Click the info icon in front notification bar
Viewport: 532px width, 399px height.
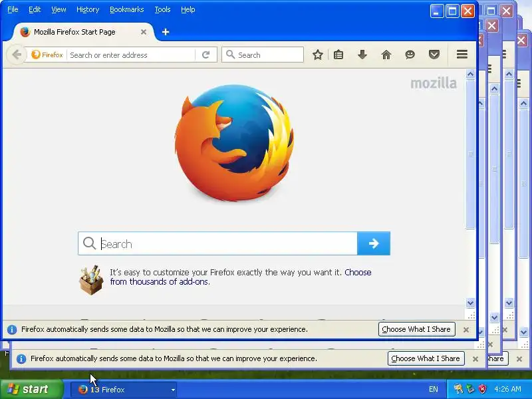click(12, 329)
